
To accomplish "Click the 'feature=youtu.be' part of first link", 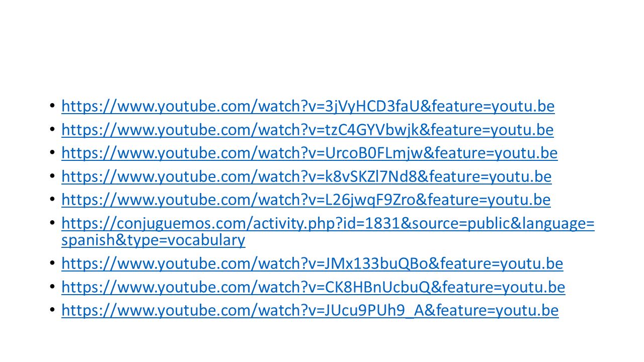I will (x=493, y=107).
